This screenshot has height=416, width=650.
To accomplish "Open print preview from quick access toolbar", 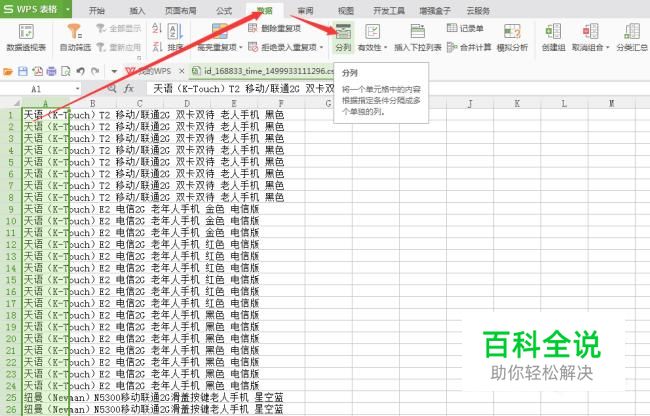I will pyautogui.click(x=65, y=72).
